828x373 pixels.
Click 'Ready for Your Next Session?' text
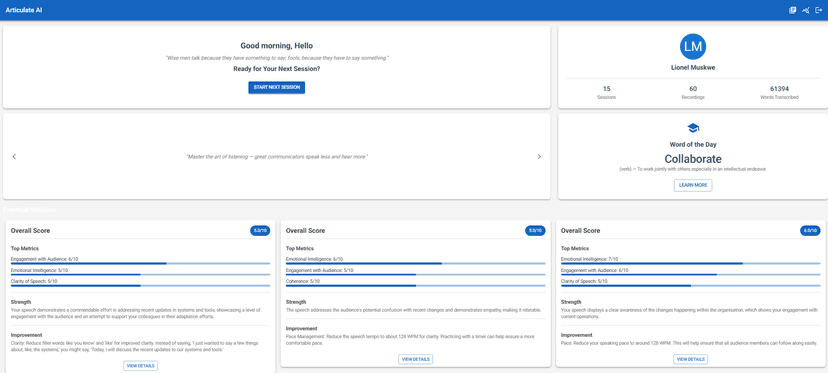pyautogui.click(x=277, y=69)
